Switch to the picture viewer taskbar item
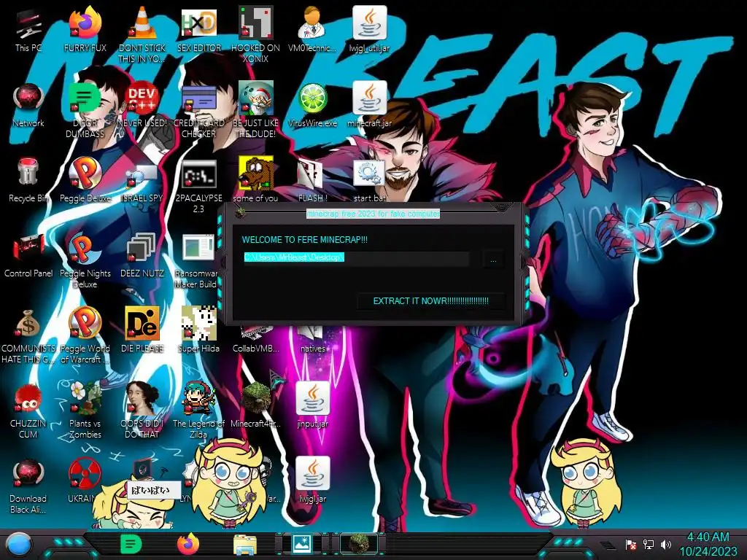 tap(302, 544)
